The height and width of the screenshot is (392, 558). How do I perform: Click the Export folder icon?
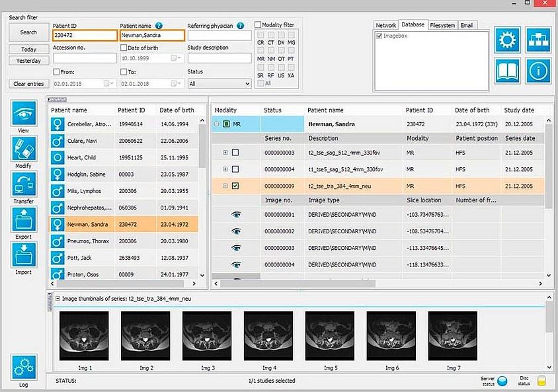24,219
